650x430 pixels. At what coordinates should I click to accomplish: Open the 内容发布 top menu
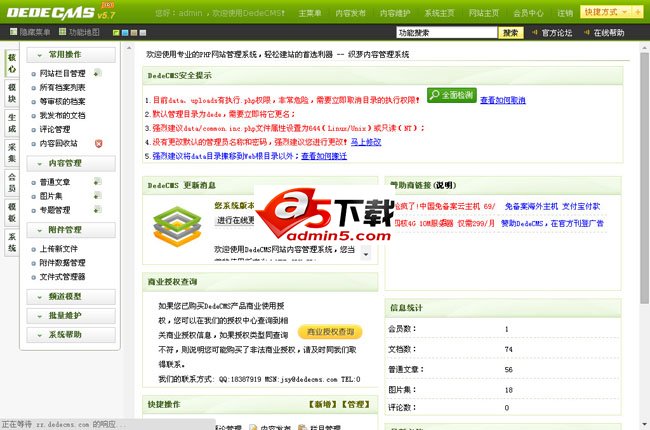point(350,13)
